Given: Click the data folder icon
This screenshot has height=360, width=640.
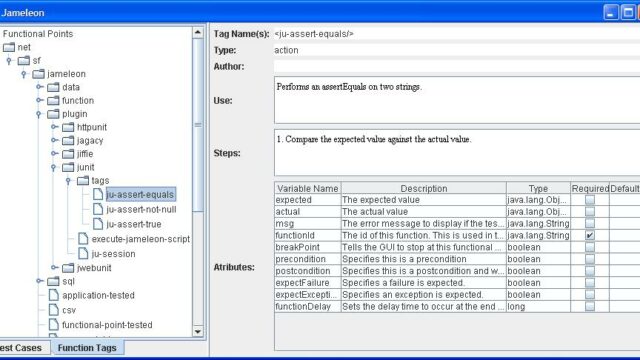Looking at the screenshot, I should pyautogui.click(x=53, y=87).
